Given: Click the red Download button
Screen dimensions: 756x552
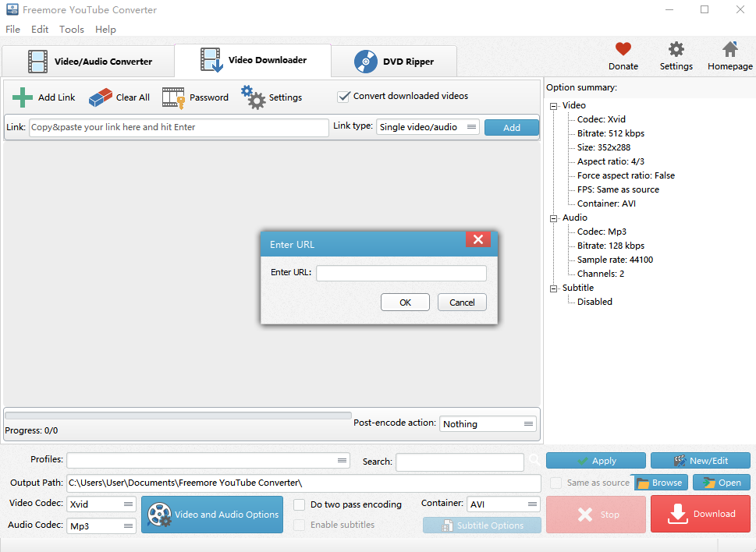Looking at the screenshot, I should [x=701, y=514].
